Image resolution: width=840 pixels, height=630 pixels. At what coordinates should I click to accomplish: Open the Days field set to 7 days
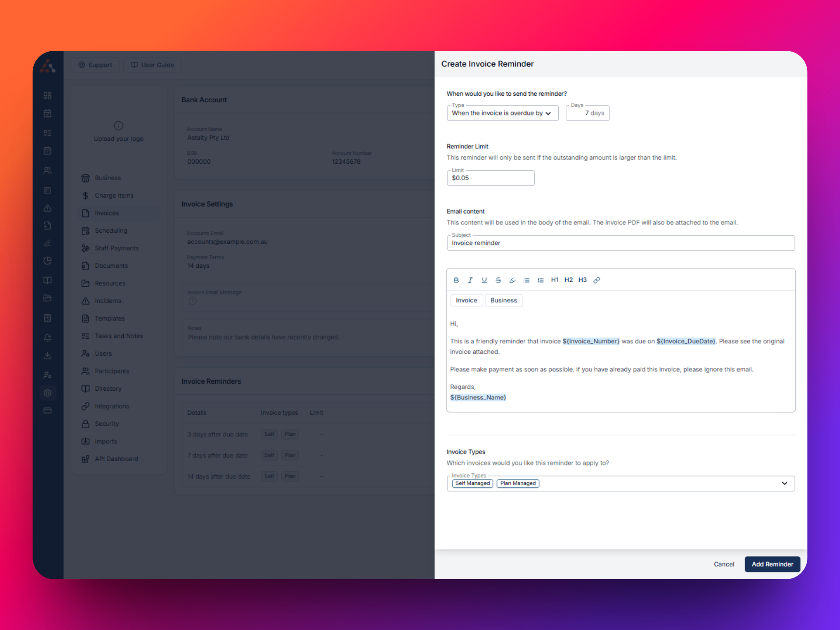coord(588,113)
